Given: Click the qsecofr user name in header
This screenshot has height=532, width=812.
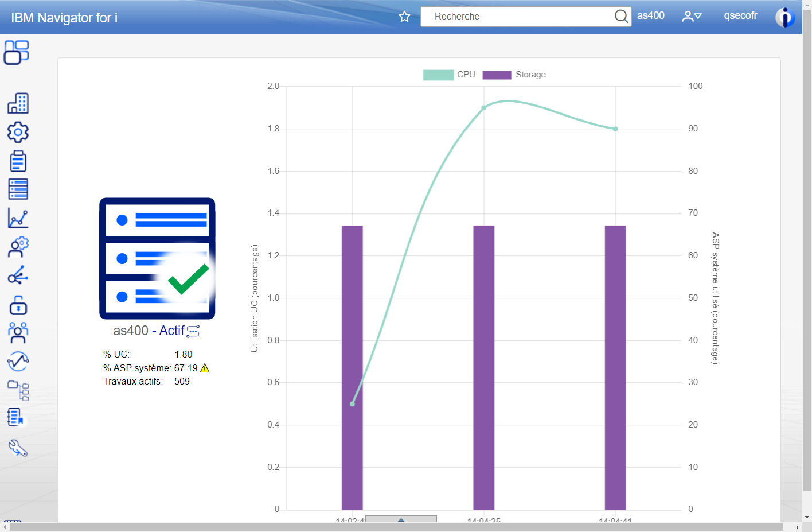Looking at the screenshot, I should click(x=740, y=16).
